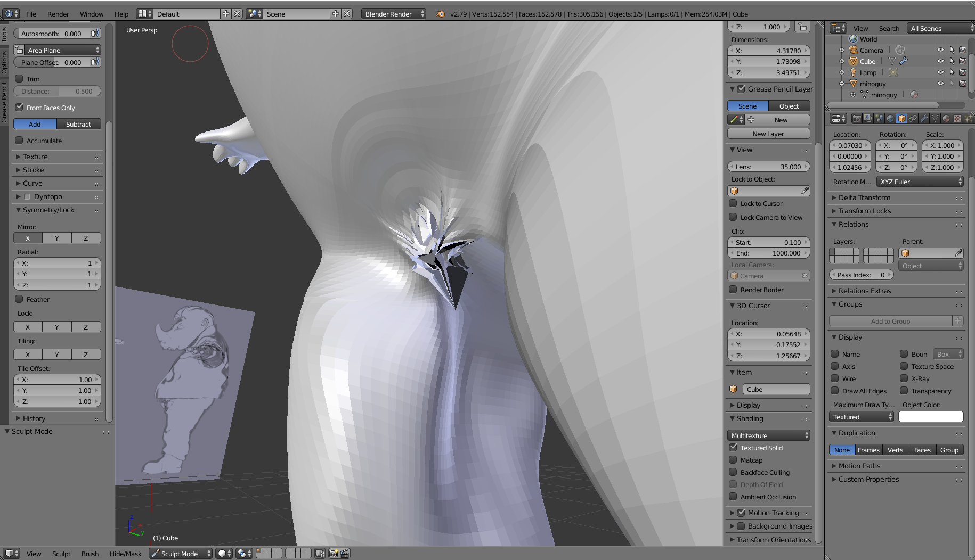This screenshot has height=560, width=975.
Task: Click the eyedropper in Lock to Object field
Action: (805, 191)
